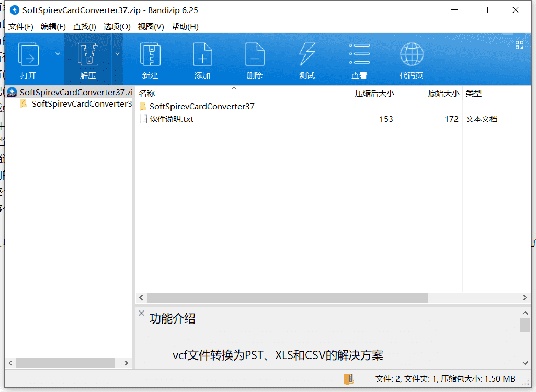Expand the 打开 dropdown arrow
Screen dimensions: 536x392
pyautogui.click(x=58, y=54)
